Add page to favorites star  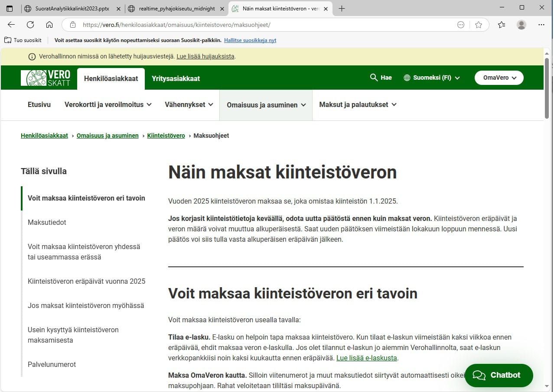click(479, 25)
